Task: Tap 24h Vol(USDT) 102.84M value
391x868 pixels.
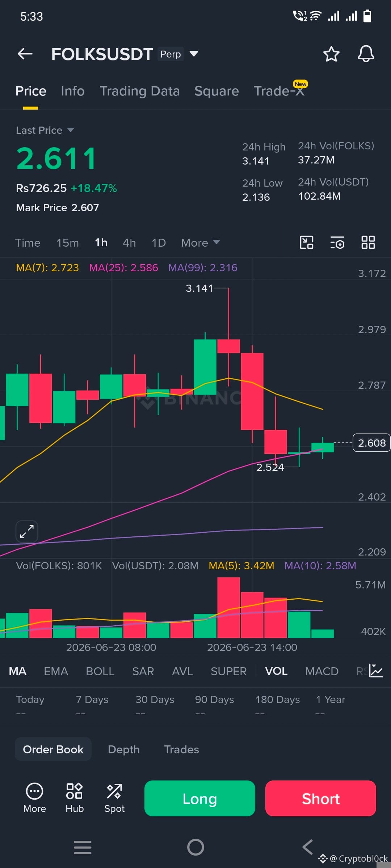Action: coord(319,196)
